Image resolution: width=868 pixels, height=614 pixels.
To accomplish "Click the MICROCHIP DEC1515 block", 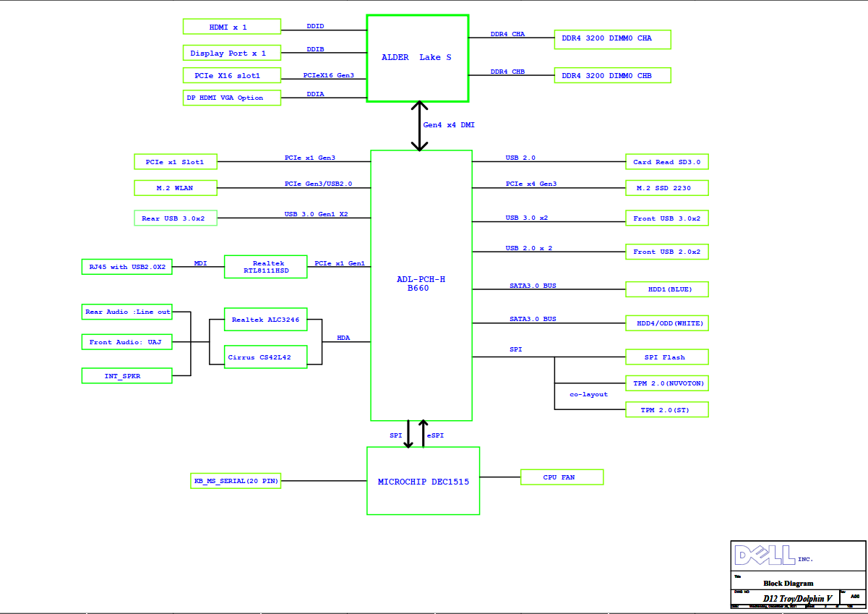I will click(423, 481).
